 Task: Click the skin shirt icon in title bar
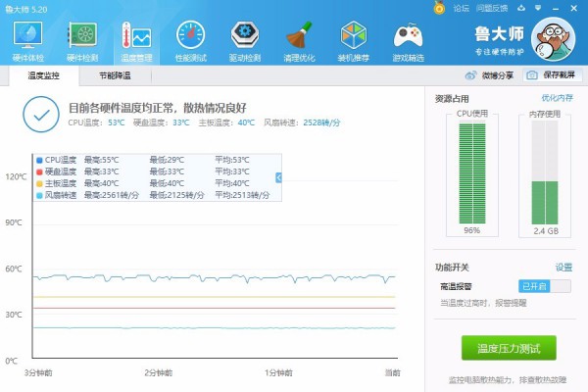tap(521, 8)
